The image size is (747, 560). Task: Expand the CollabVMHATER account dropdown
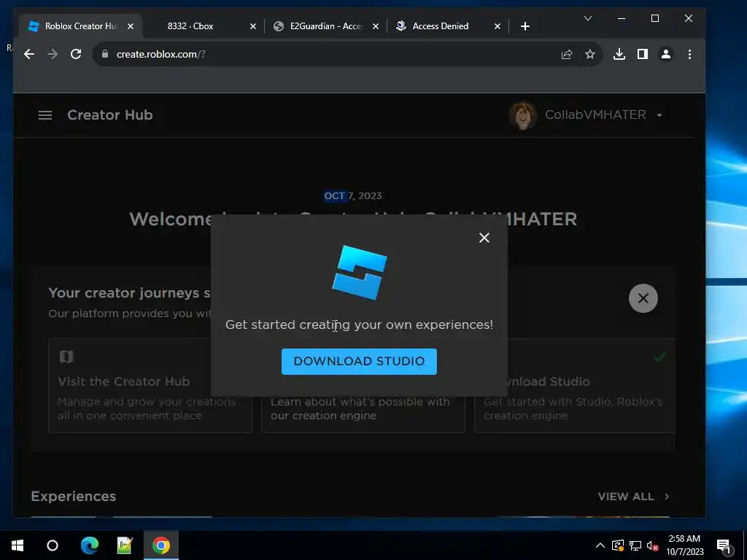pos(659,115)
